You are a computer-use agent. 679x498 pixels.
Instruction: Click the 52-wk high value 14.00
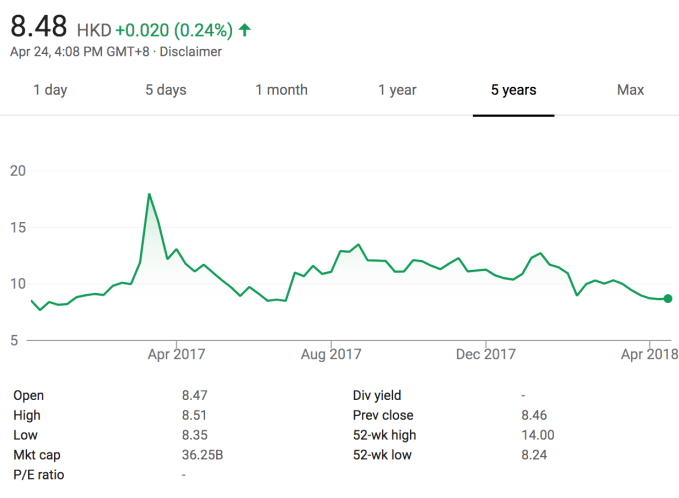[x=538, y=435]
